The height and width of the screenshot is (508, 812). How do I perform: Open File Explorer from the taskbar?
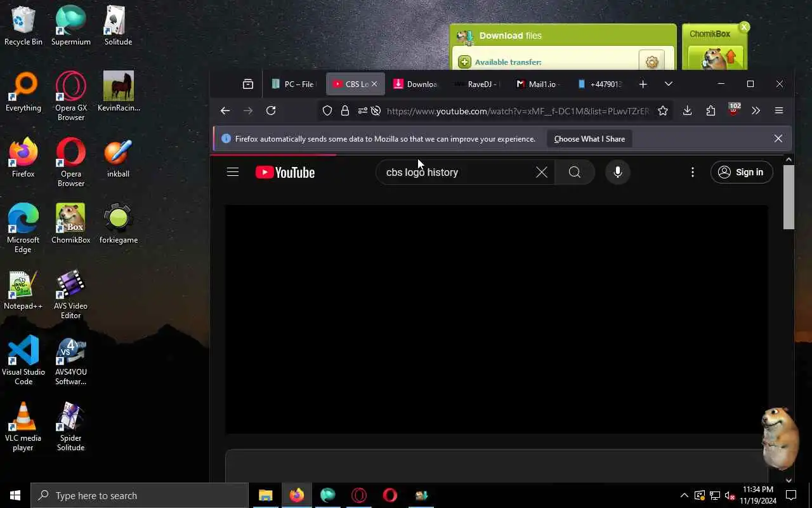click(x=265, y=495)
